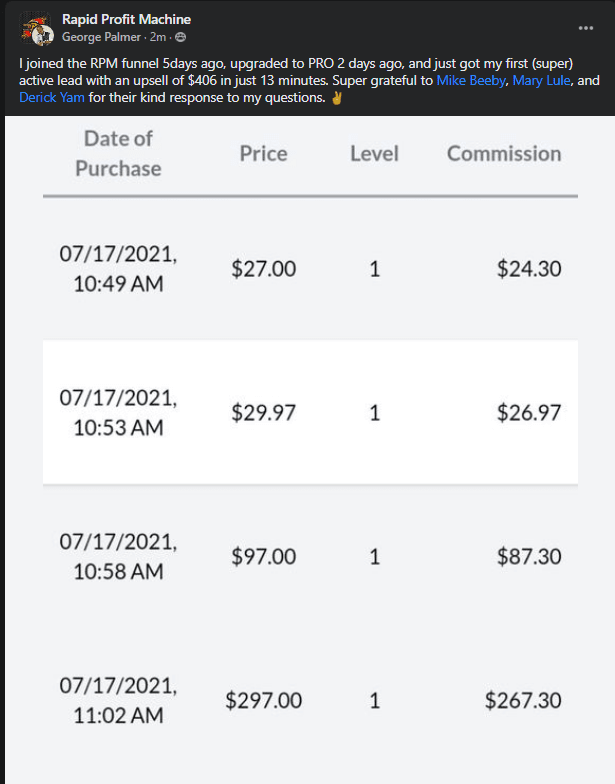
Task: Click the Level column header
Action: (x=374, y=153)
